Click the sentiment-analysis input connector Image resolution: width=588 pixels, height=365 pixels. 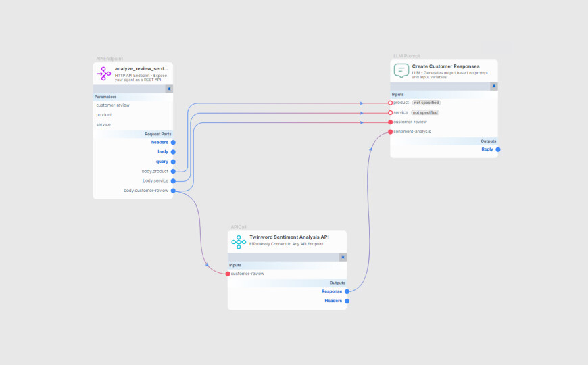pyautogui.click(x=391, y=132)
